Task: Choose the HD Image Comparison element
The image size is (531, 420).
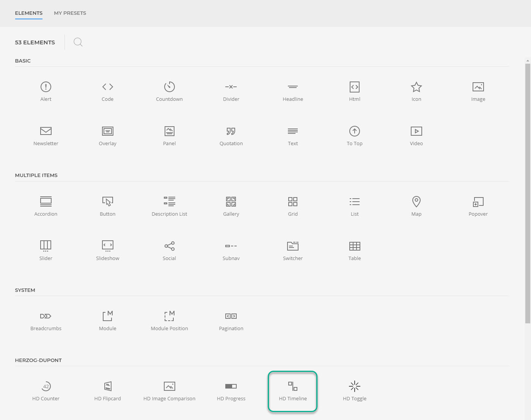Action: tap(169, 391)
